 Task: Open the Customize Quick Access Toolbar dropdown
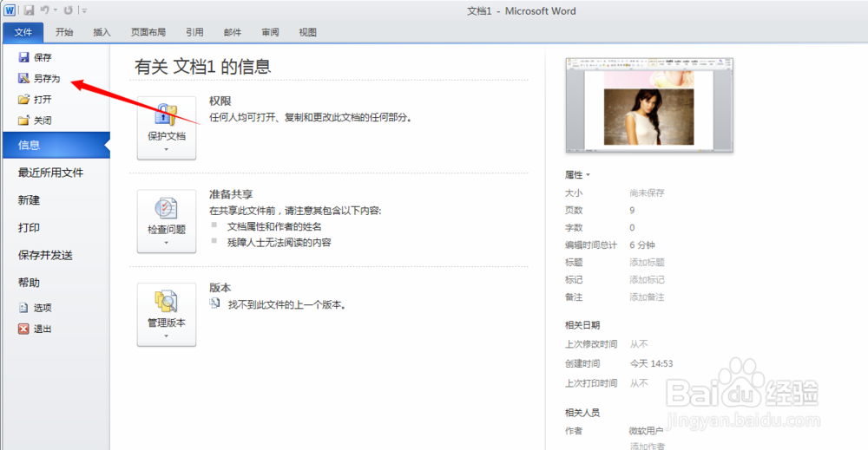tap(84, 10)
